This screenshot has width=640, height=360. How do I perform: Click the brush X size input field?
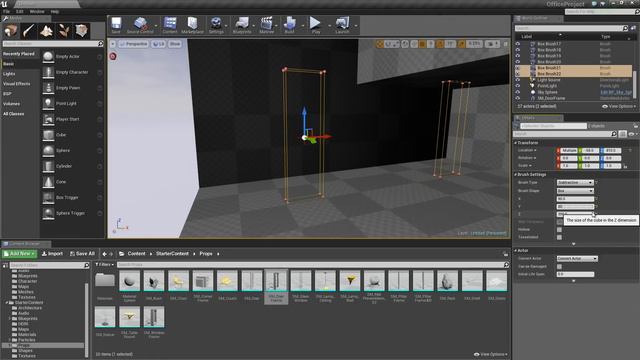click(575, 199)
